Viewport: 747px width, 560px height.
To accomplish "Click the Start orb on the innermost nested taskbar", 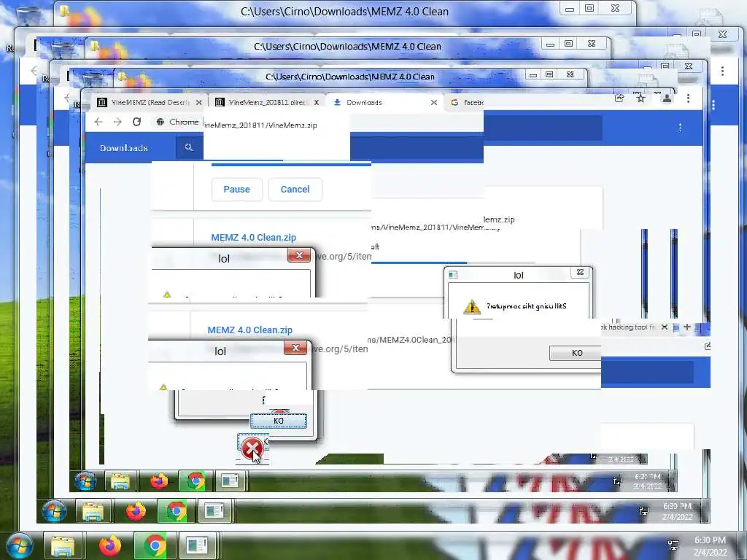I will pos(86,481).
